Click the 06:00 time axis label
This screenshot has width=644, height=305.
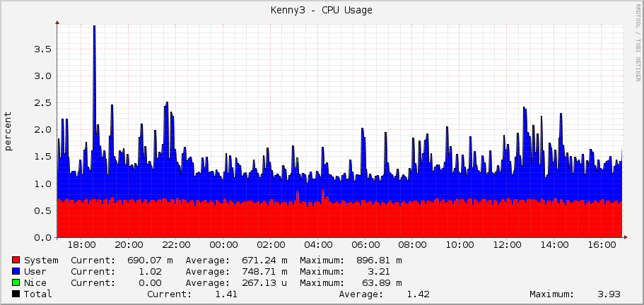pyautogui.click(x=365, y=245)
